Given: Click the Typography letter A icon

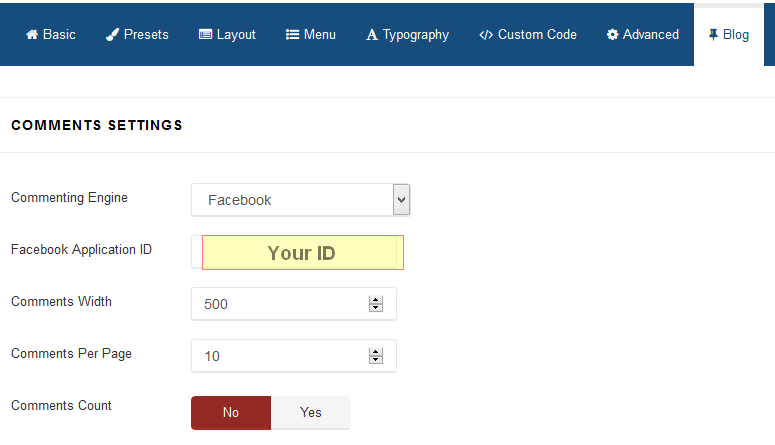Looking at the screenshot, I should tap(372, 35).
